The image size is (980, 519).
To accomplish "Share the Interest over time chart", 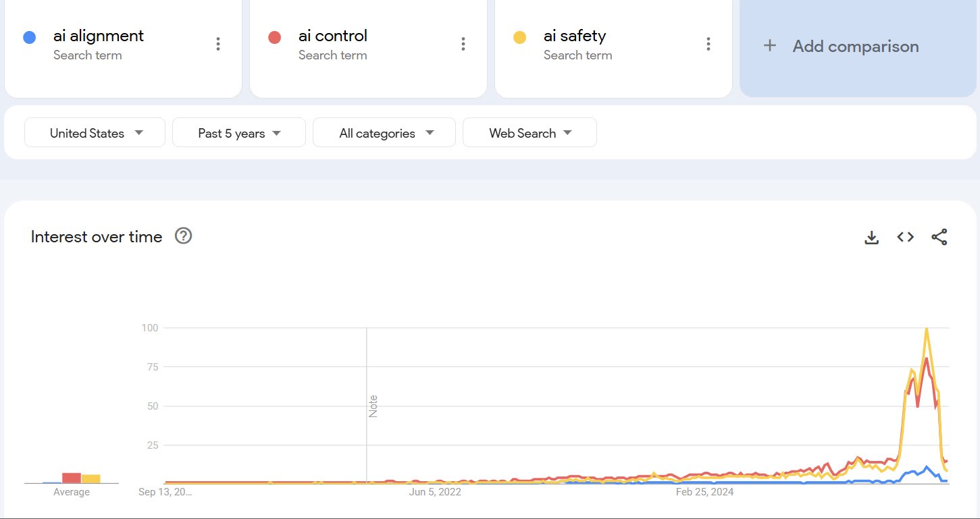I will coord(939,237).
